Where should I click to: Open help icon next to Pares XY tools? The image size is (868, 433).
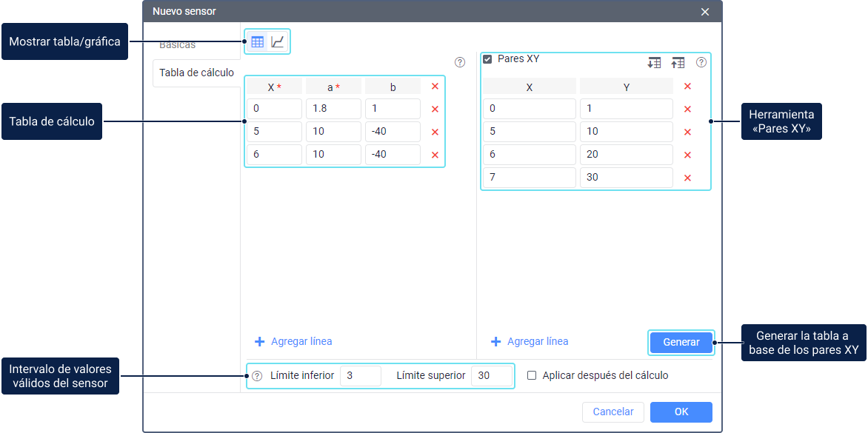[701, 62]
